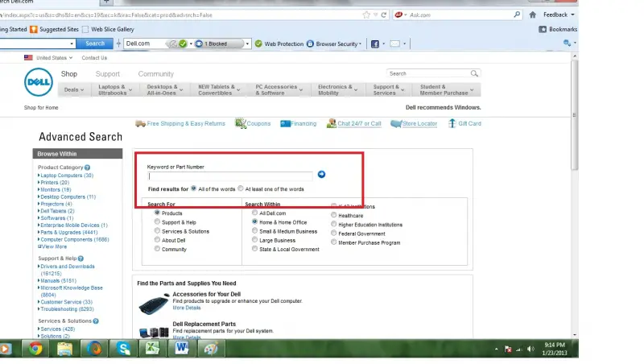The height and width of the screenshot is (364, 644).
Task: Click the Contact Us link
Action: (94, 58)
